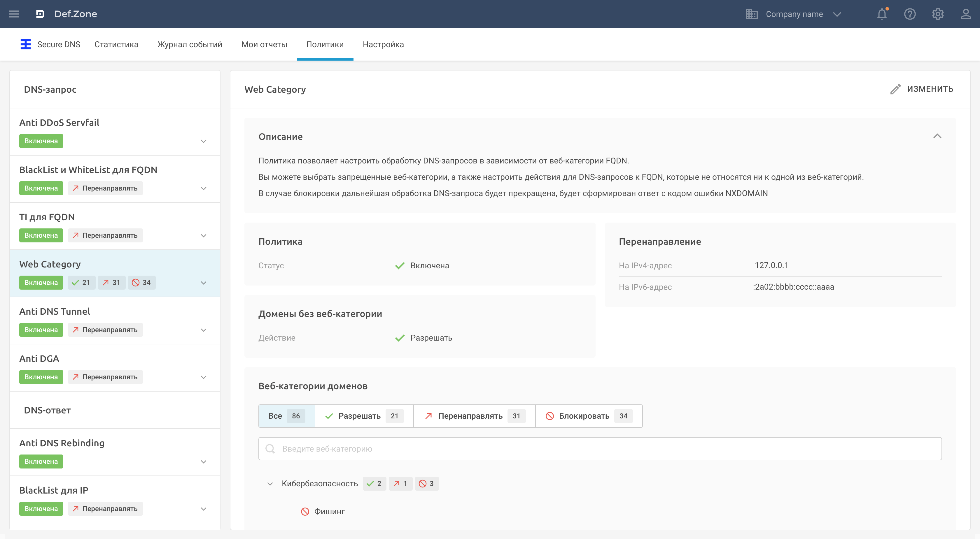The image size is (980, 539).
Task: Open settings gear in header
Action: point(937,14)
